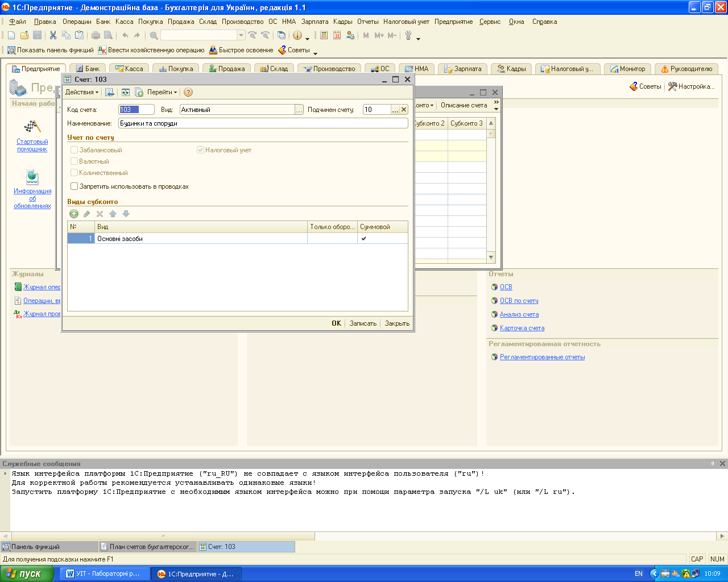This screenshot has height=582, width=728.
Task: Toggle the Налоговый учет checkbox
Action: click(x=200, y=150)
